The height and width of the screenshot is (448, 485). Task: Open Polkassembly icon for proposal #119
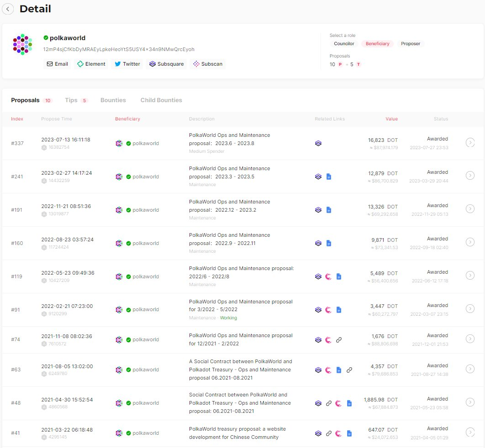coord(328,276)
